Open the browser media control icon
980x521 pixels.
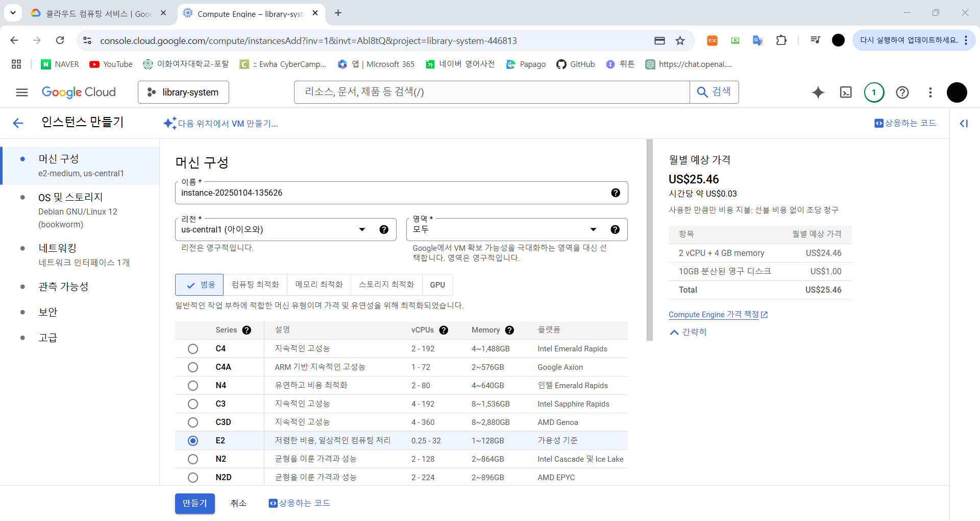815,40
